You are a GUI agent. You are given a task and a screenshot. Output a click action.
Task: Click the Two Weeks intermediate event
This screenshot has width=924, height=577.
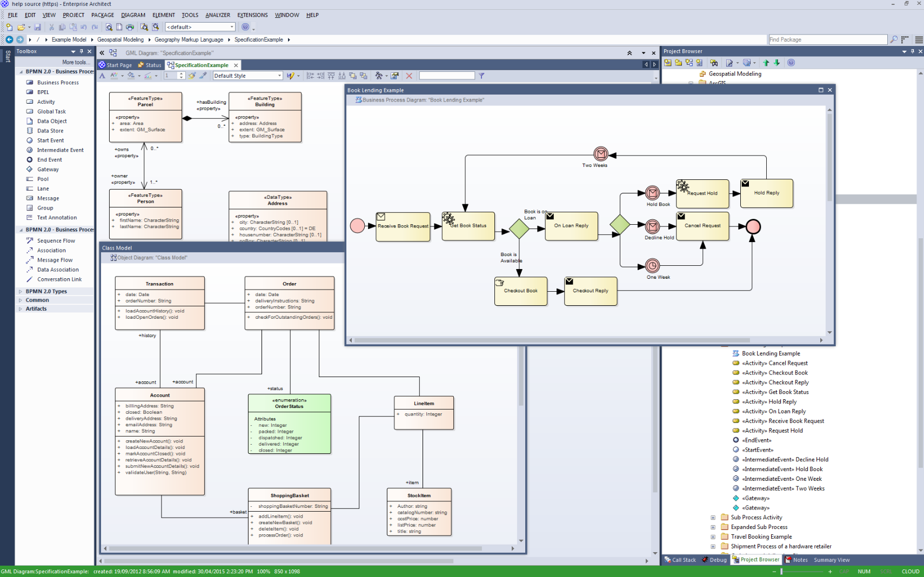tap(600, 154)
